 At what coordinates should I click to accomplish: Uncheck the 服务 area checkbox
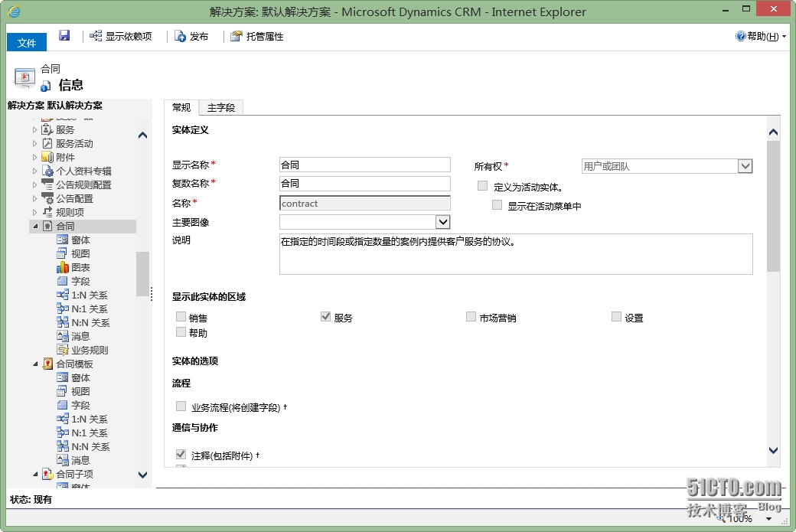click(325, 317)
